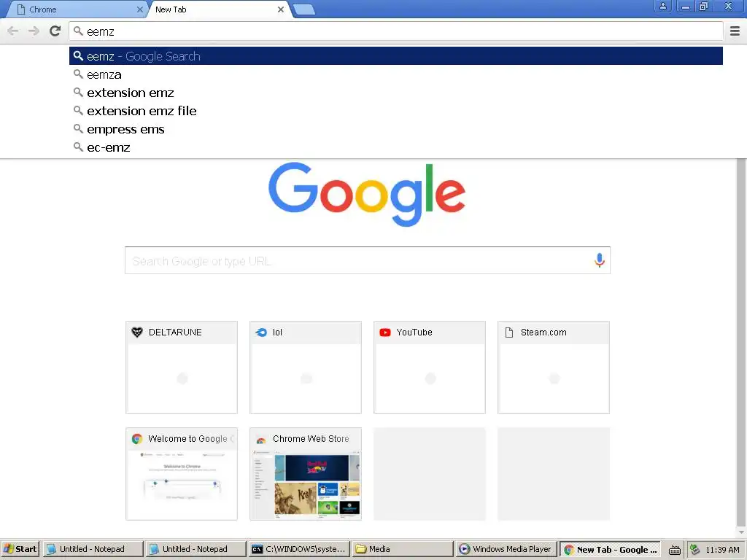Screen dimensions: 747x560
Task: Click the Chrome Web Store rainbow favicon
Action: [261, 440]
